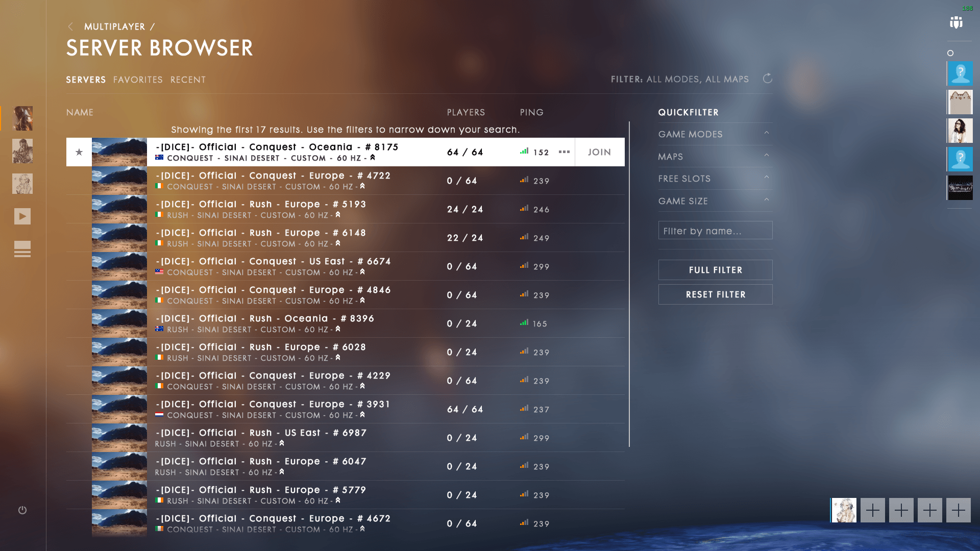Image resolution: width=980 pixels, height=551 pixels.
Task: Select the second blue unknown friend avatar
Action: tap(960, 159)
